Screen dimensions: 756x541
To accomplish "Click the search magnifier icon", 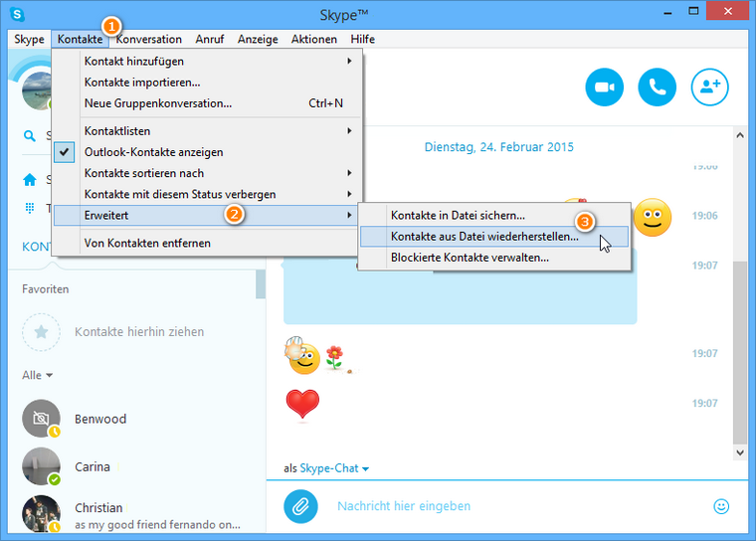I will [x=30, y=136].
